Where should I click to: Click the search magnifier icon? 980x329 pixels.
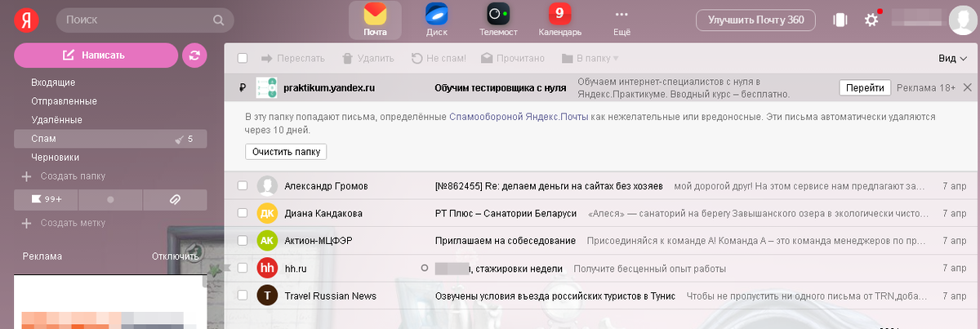click(x=218, y=20)
